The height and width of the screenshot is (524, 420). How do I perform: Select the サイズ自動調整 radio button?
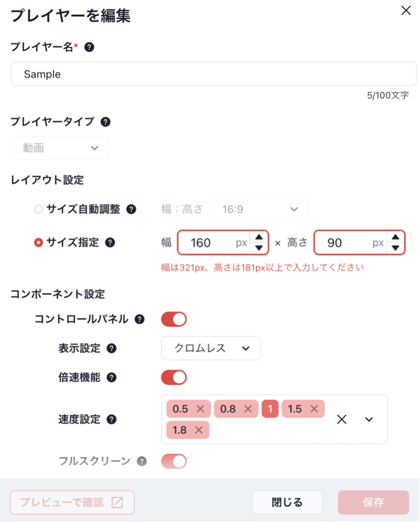pos(38,209)
